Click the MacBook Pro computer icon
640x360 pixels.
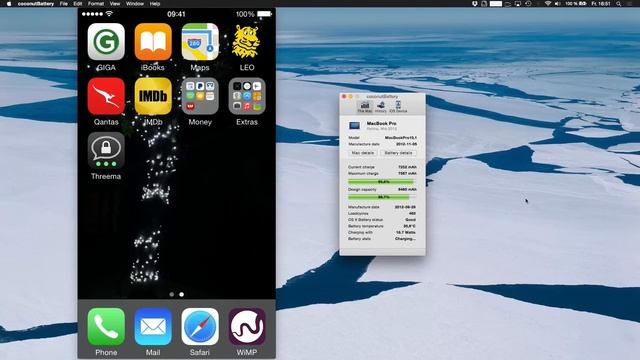pyautogui.click(x=354, y=125)
